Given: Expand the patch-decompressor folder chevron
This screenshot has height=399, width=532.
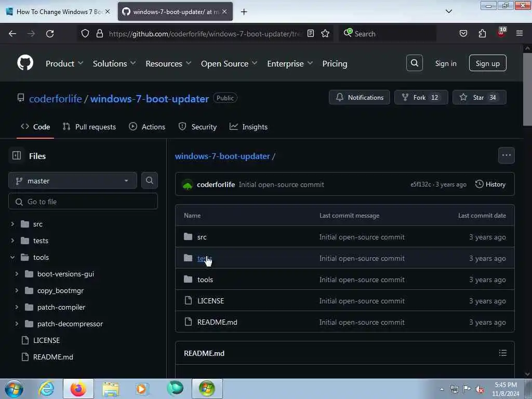Looking at the screenshot, I should (x=17, y=324).
